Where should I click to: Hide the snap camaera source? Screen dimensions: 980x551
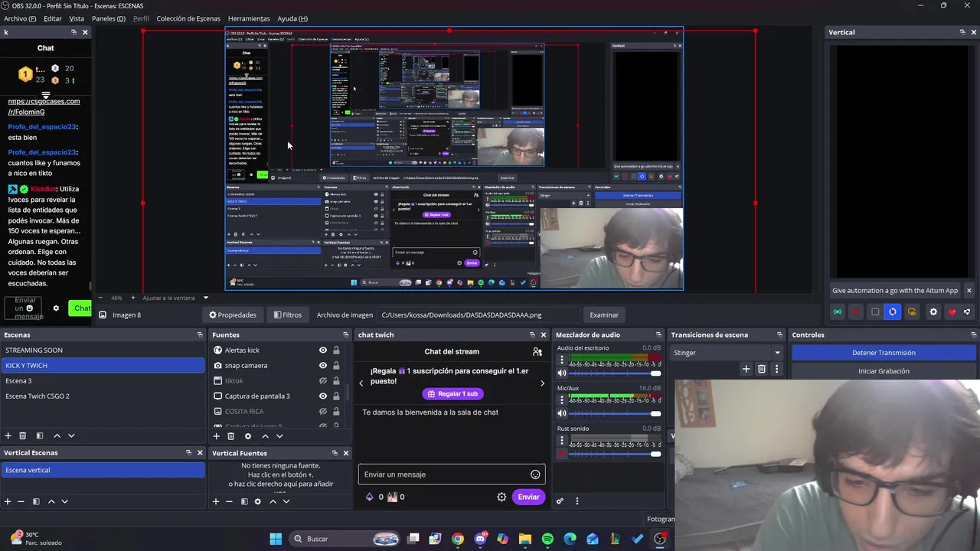323,365
